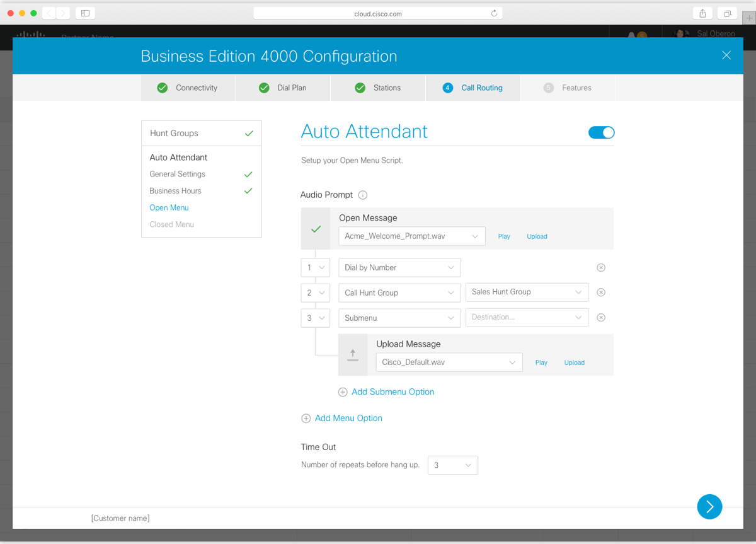
Task: Open the key number 1 dropdown
Action: pos(316,267)
